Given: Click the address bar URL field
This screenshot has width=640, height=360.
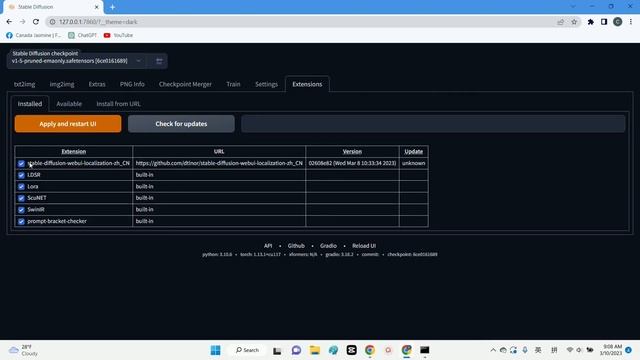Looking at the screenshot, I should [302, 22].
